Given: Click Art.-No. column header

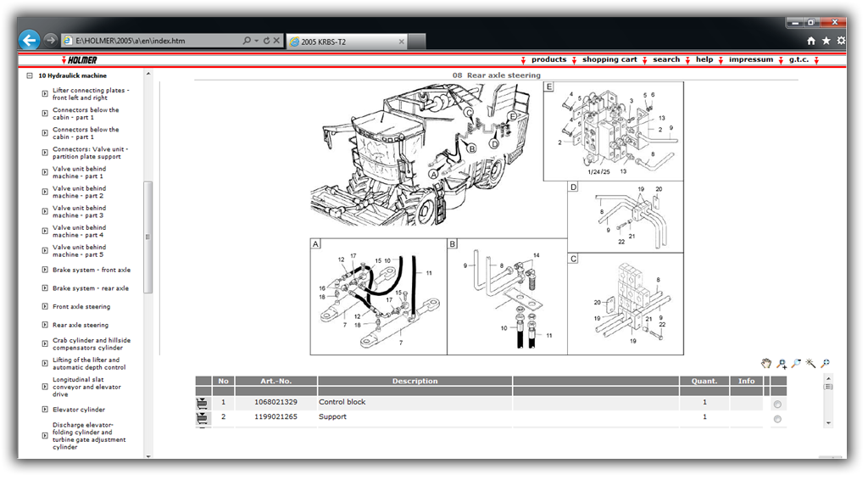Looking at the screenshot, I should (x=275, y=381).
